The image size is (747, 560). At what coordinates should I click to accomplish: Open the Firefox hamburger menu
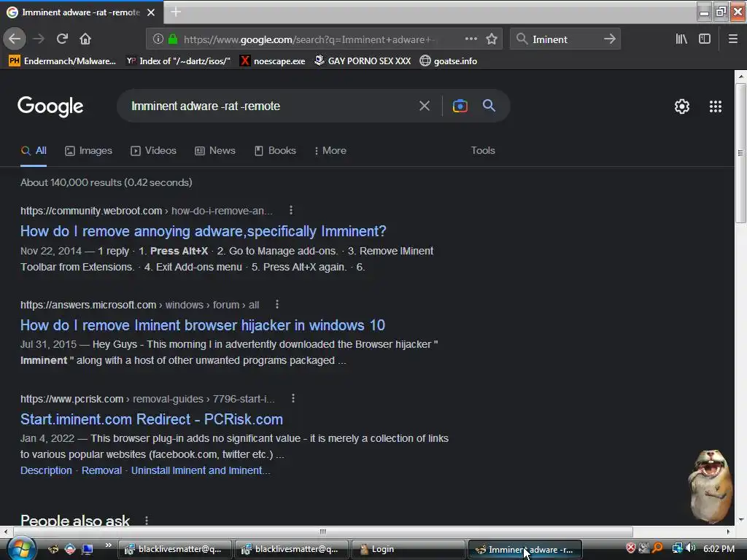pyautogui.click(x=732, y=39)
